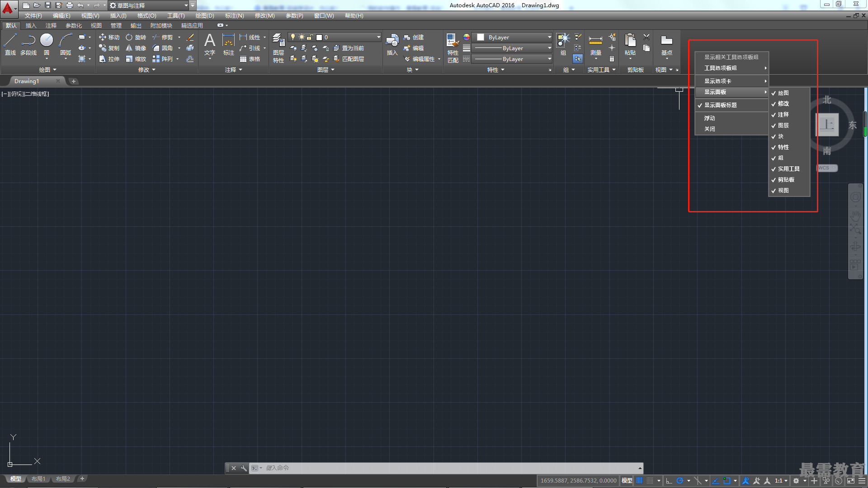This screenshot has height=488, width=868.
Task: Click the Scale (缩放) tool
Action: [x=136, y=59]
